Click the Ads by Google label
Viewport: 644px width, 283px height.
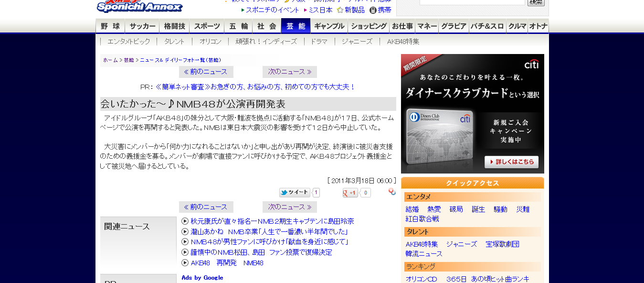[x=202, y=278]
